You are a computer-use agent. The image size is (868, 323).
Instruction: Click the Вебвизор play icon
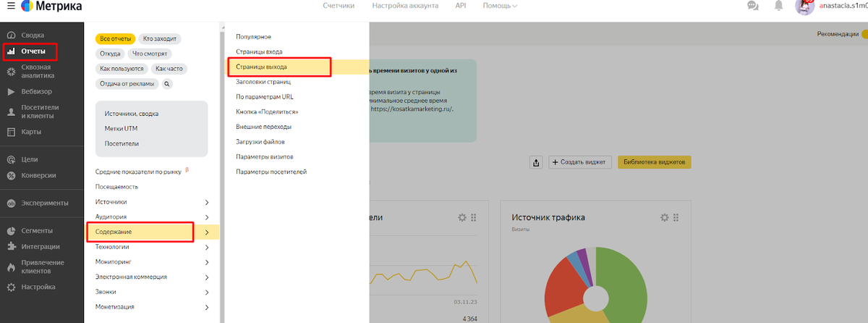[11, 92]
